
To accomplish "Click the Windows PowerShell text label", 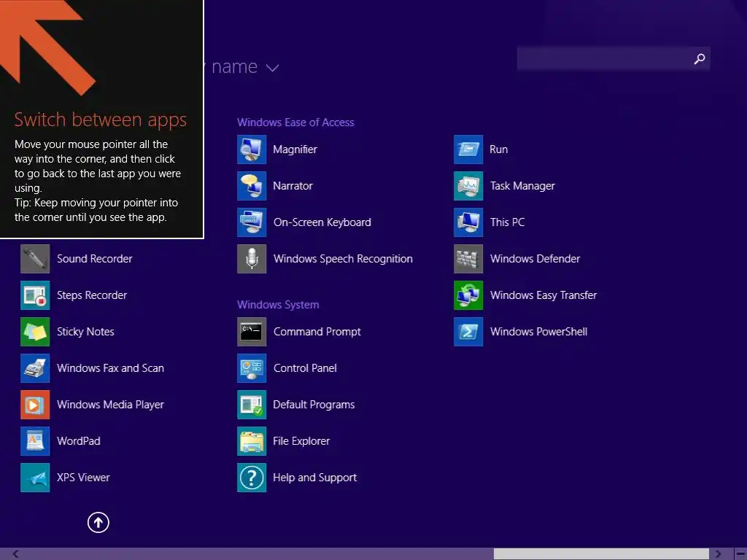I will click(x=539, y=332).
